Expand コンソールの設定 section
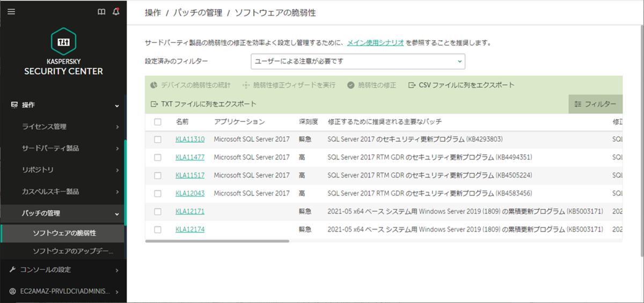The image size is (644, 303). coord(117,270)
